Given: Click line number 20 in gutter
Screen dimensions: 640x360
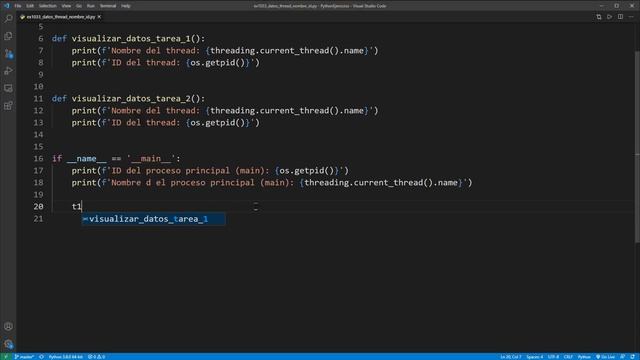Looking at the screenshot, I should (x=38, y=207).
